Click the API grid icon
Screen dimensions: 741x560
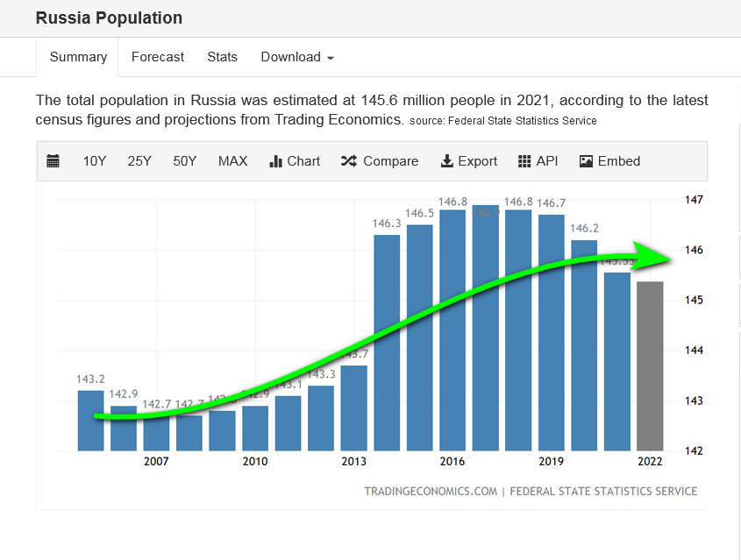coord(524,161)
